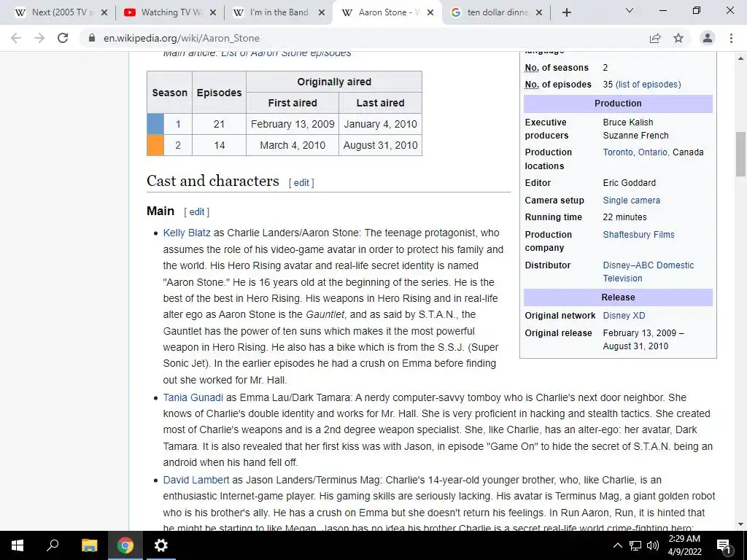Screen dimensions: 747x560
Task: Edit the Main subsection
Action: pyautogui.click(x=196, y=212)
